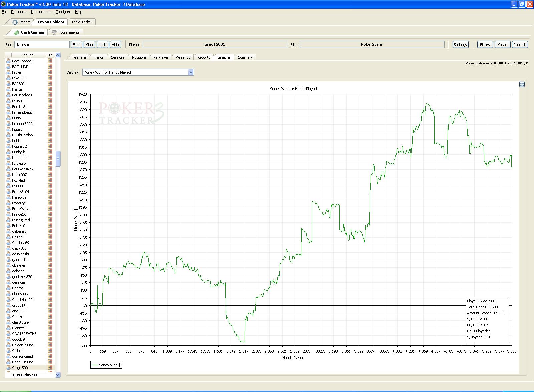The height and width of the screenshot is (392, 534).
Task: Open the Configure menu
Action: point(63,12)
